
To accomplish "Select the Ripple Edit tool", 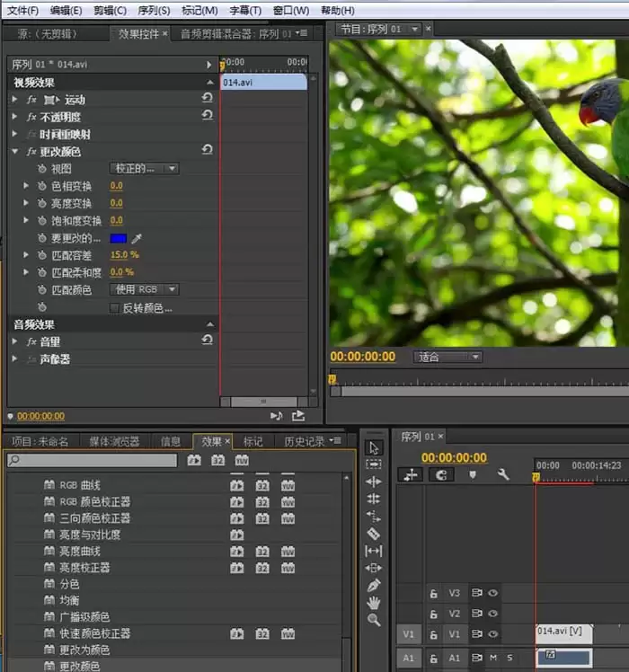I will [374, 482].
